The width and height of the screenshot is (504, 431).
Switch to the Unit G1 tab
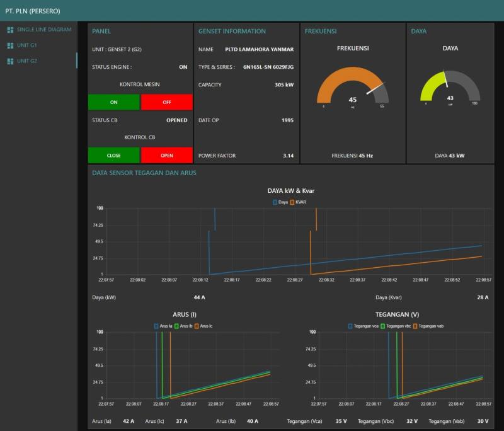point(26,45)
